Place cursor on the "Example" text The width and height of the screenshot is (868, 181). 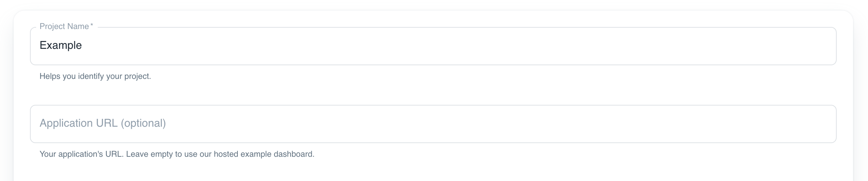61,45
